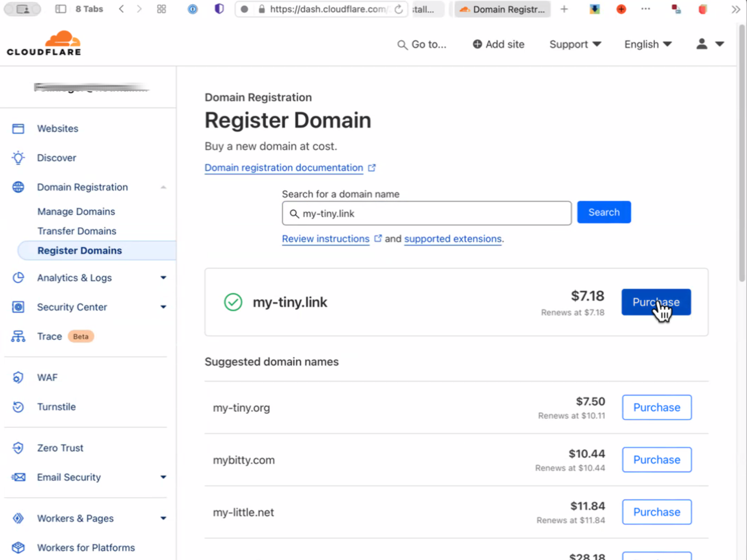Viewport: 747px width, 560px height.
Task: Select Transfer Domains in the sidebar
Action: coord(77,231)
